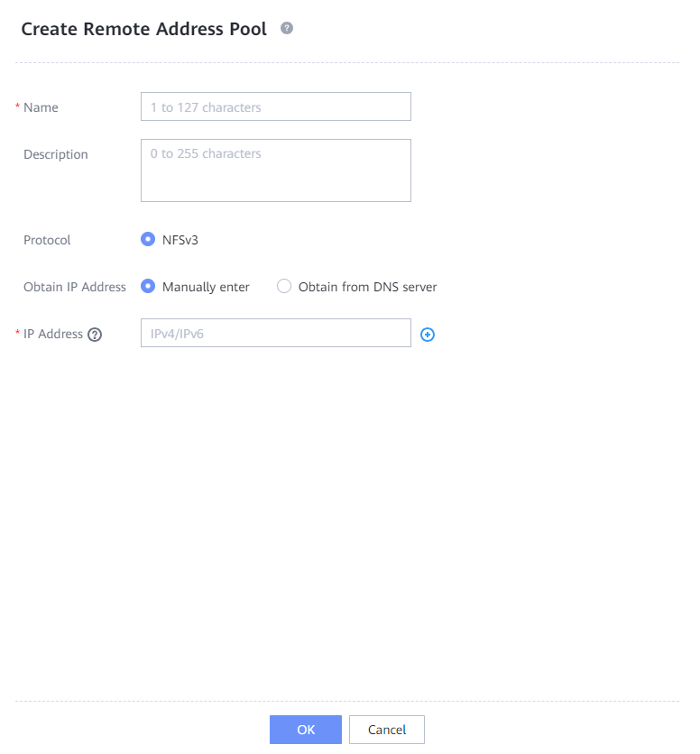Viewport: 700px width, 754px height.
Task: Click the IP Address label text
Action: (53, 334)
